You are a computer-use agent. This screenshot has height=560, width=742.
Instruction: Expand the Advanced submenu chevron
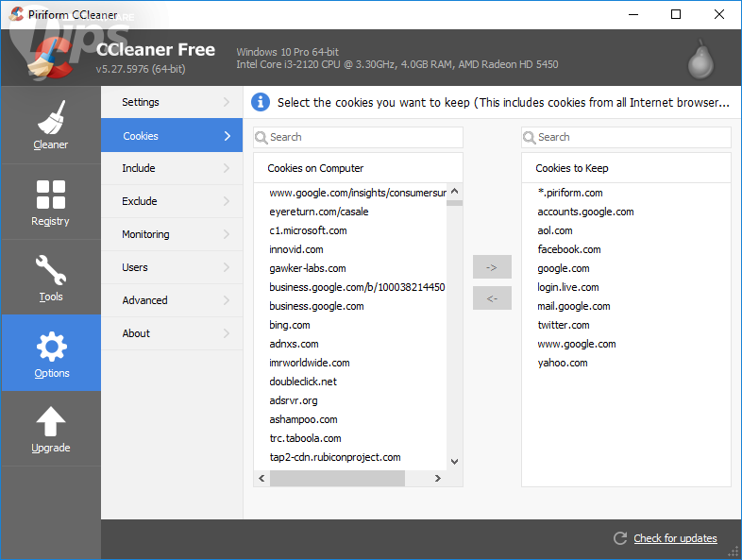click(227, 300)
